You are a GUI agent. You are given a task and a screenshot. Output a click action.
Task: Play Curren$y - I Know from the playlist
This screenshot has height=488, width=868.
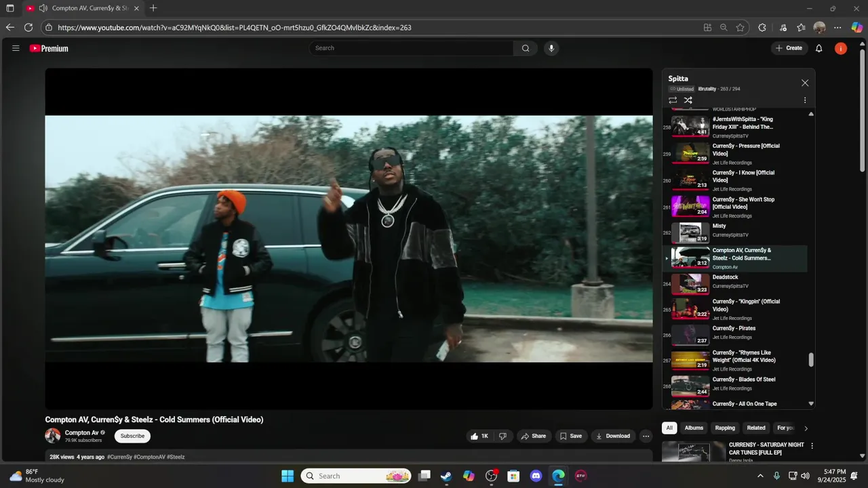tap(734, 180)
